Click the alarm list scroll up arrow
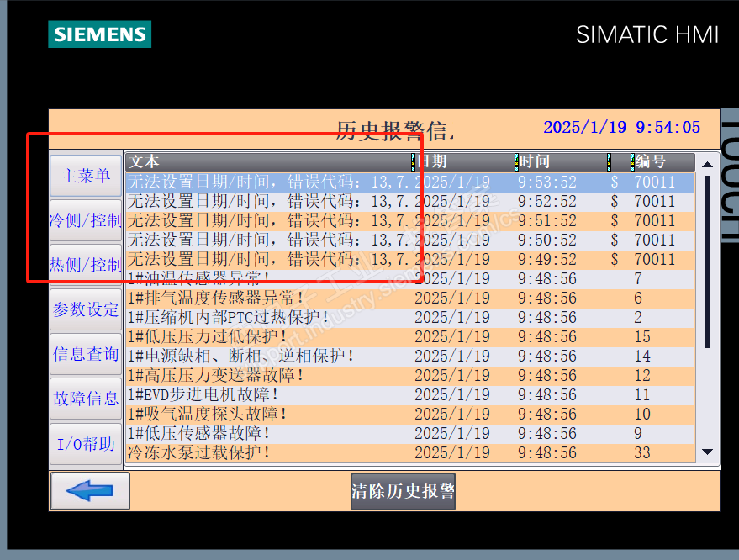 click(x=707, y=164)
